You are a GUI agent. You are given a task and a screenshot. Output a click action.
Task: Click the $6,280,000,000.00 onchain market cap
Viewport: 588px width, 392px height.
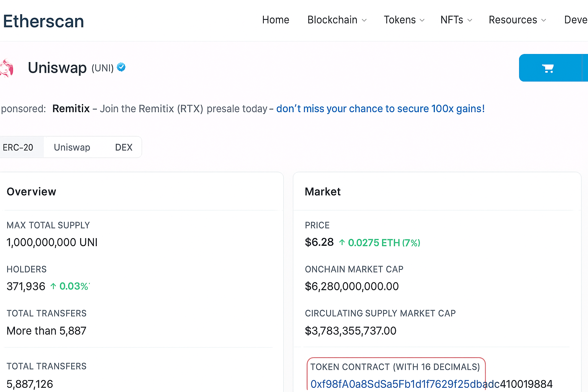point(352,286)
